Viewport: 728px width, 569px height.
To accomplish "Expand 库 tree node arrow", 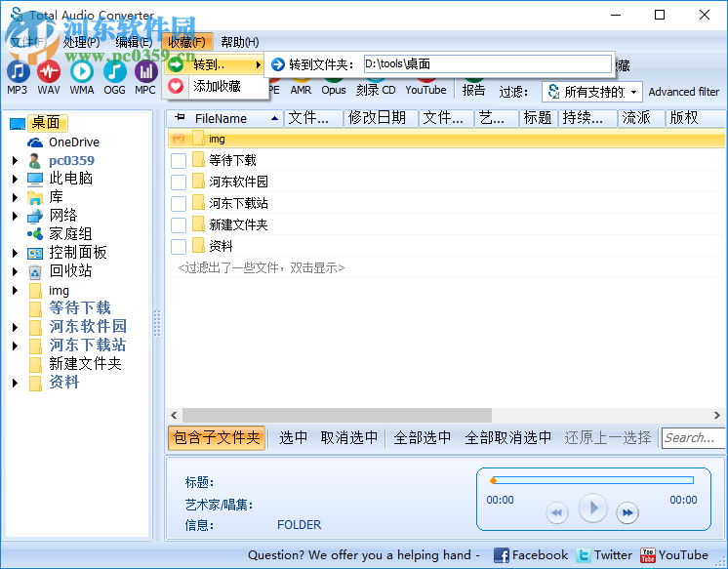I will (x=15, y=197).
